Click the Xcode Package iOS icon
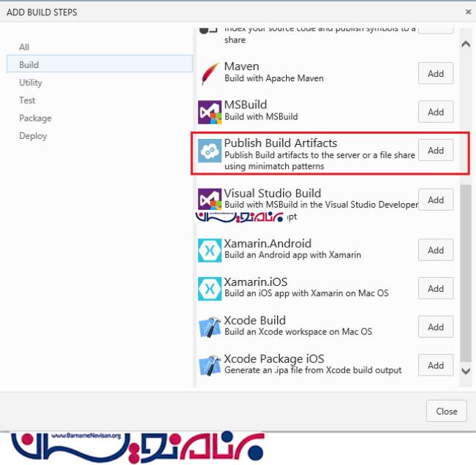 click(210, 366)
